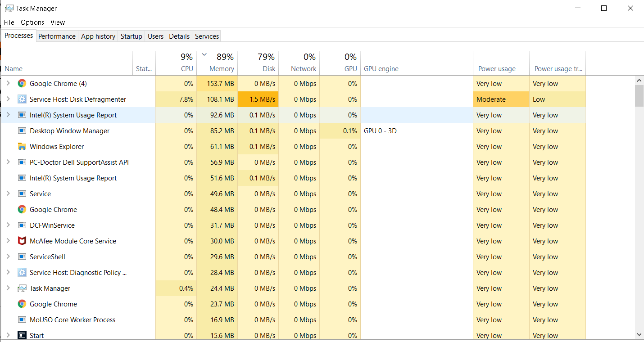Expand the DCFWinService group
This screenshot has width=644, height=342.
[x=8, y=225]
